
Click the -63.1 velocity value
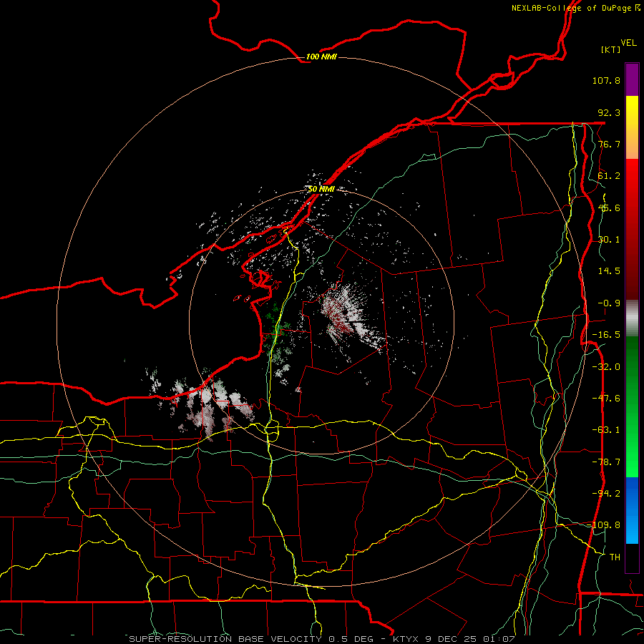tap(606, 430)
